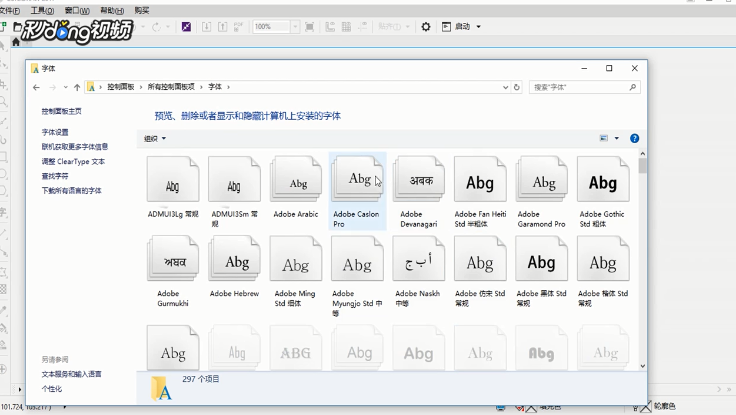Click 字体 breadcrumb segment

215,87
